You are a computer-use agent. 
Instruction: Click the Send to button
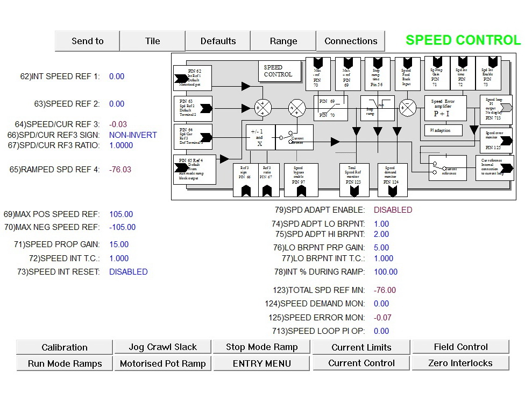pos(87,41)
